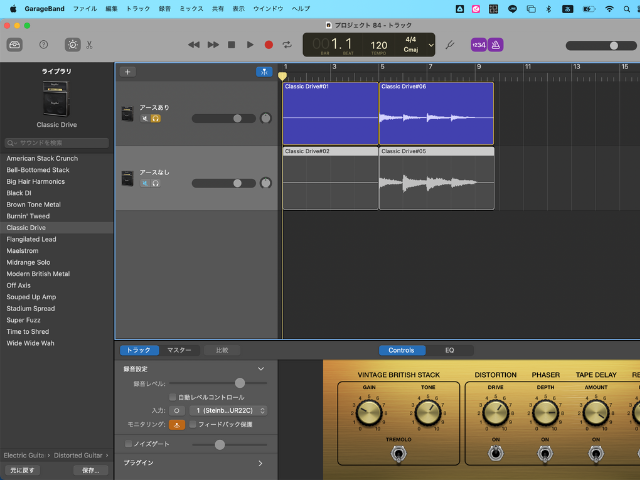Click the library sound search field
Viewport: 640px width, 480px height.
(x=57, y=143)
